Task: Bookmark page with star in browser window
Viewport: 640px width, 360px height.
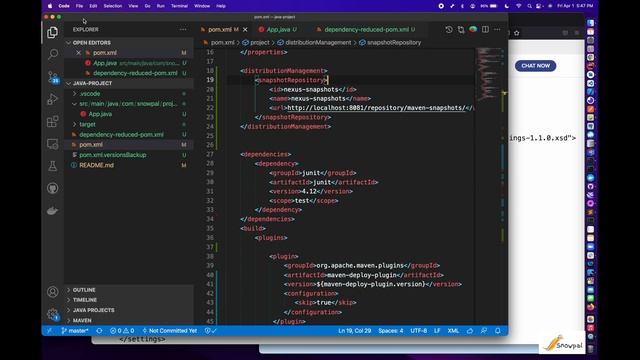Action: [517, 33]
